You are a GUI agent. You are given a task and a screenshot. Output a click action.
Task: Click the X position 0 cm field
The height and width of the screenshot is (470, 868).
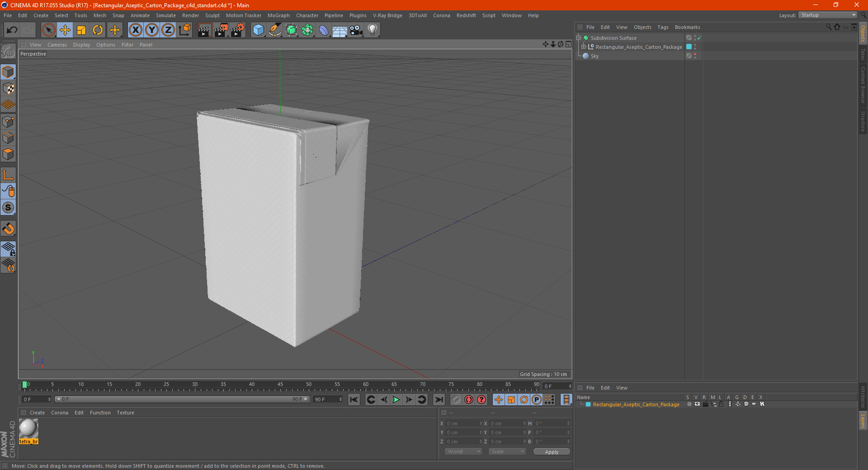pyautogui.click(x=463, y=423)
